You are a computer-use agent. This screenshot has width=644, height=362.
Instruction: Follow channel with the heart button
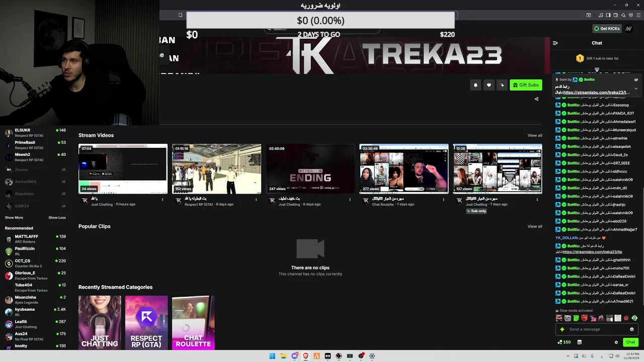pos(489,85)
